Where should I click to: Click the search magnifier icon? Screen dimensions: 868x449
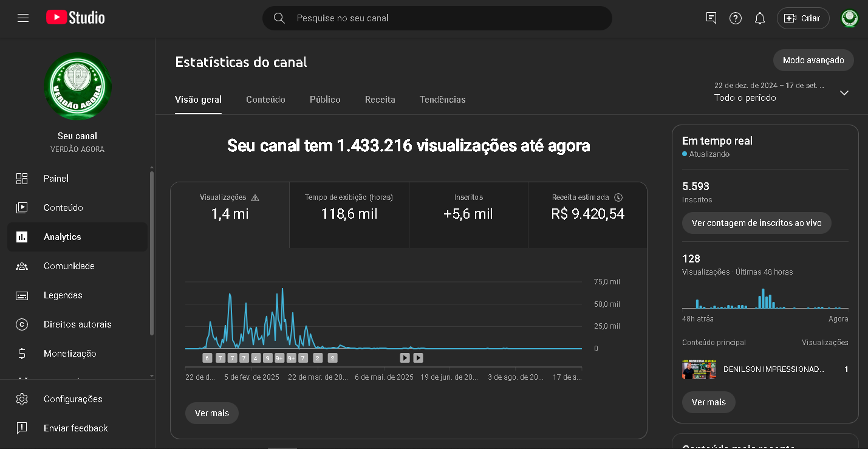[279, 18]
